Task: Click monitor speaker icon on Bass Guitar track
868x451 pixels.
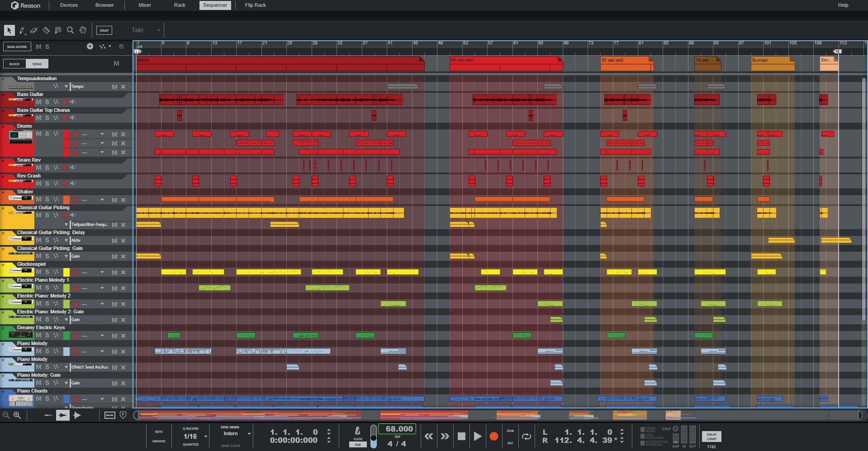Action: click(x=73, y=102)
